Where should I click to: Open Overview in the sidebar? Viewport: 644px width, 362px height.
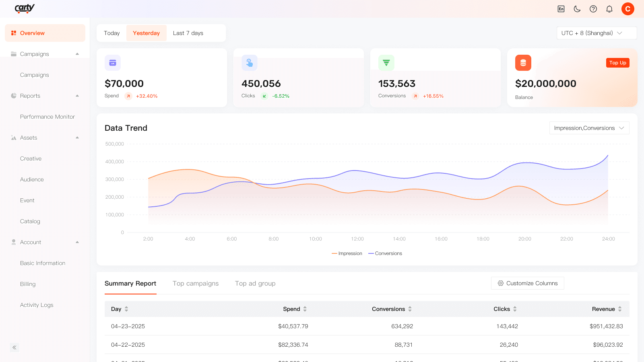(x=45, y=33)
